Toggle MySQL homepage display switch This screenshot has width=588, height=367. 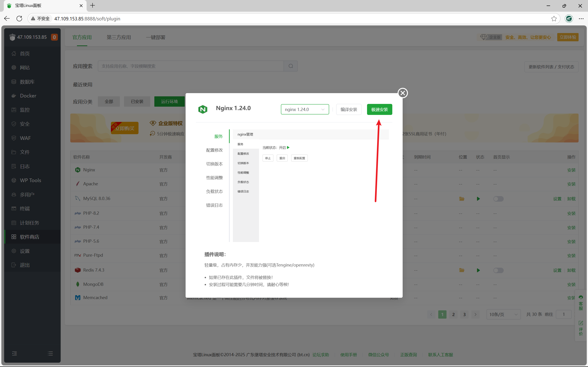498,199
